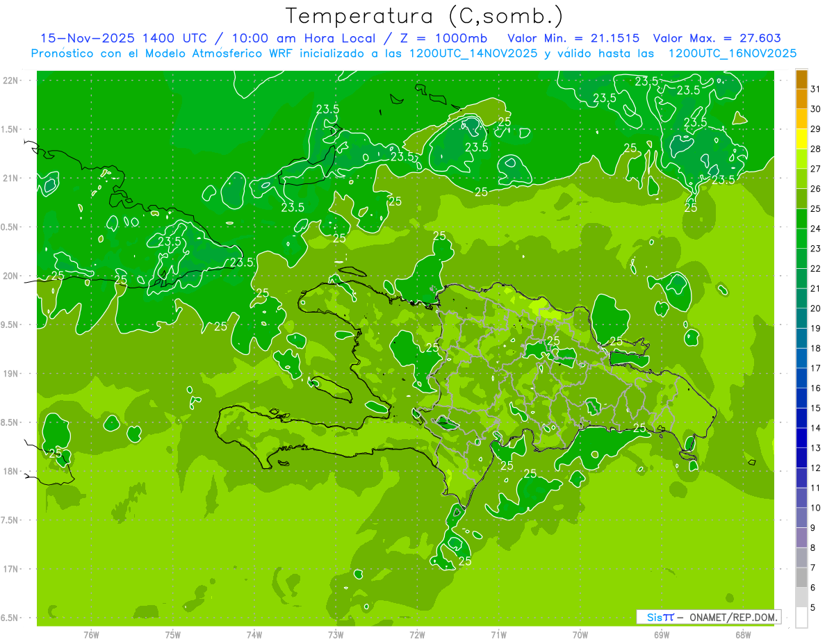The image size is (834, 644).
Task: Click the '73W' longitude axis label
Action: point(335,634)
